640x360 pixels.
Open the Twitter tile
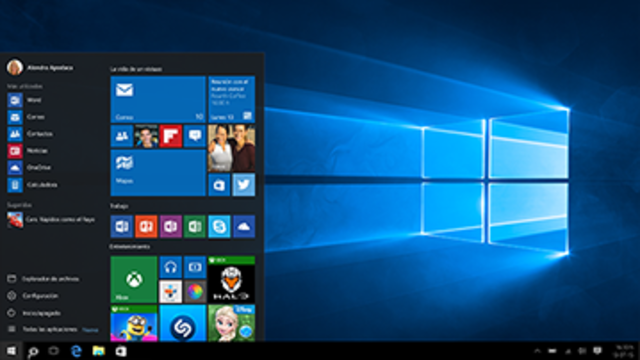pos(244,185)
